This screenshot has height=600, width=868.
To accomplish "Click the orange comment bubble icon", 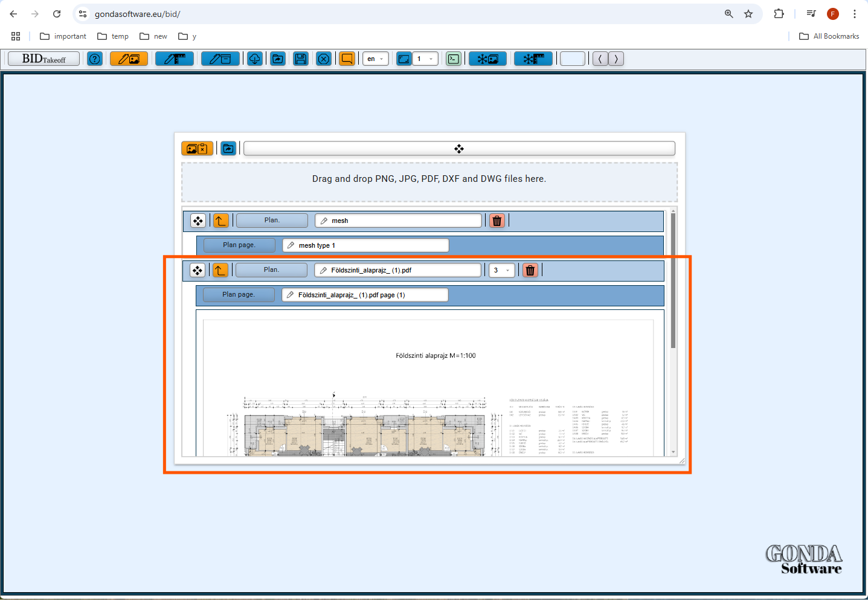I will pyautogui.click(x=347, y=59).
